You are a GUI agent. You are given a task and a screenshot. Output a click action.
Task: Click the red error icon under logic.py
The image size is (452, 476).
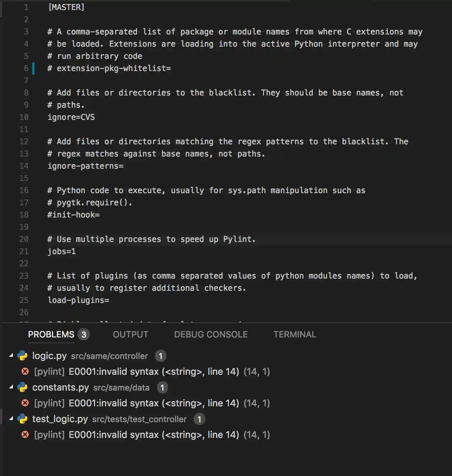(25, 372)
